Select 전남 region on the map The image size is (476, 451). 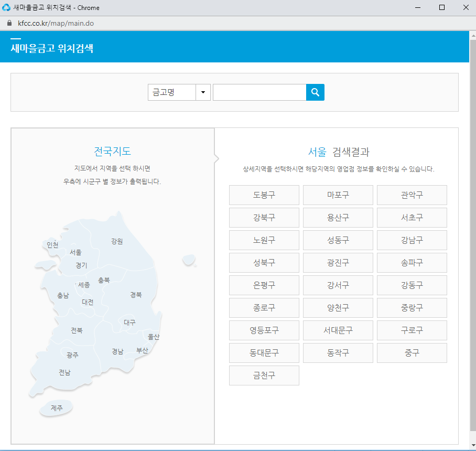(x=64, y=373)
